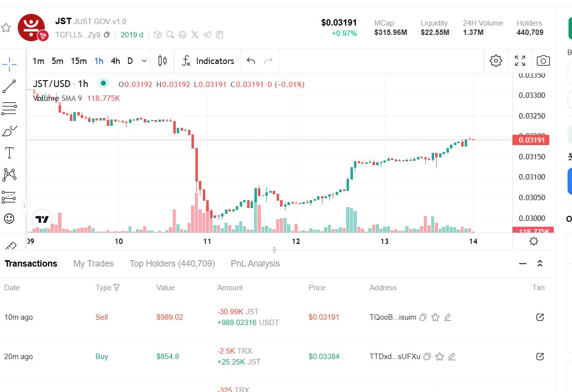This screenshot has width=572, height=392.
Task: Click the magnifier search icon in token header
Action: pyautogui.click(x=170, y=34)
